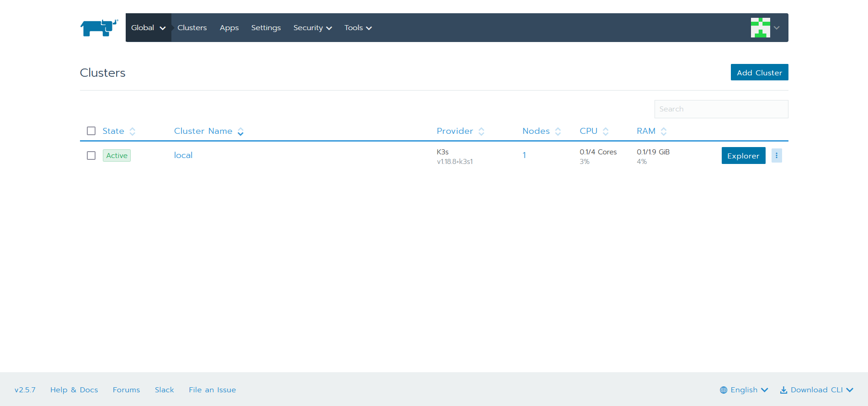
Task: Open the English language selector
Action: (744, 390)
